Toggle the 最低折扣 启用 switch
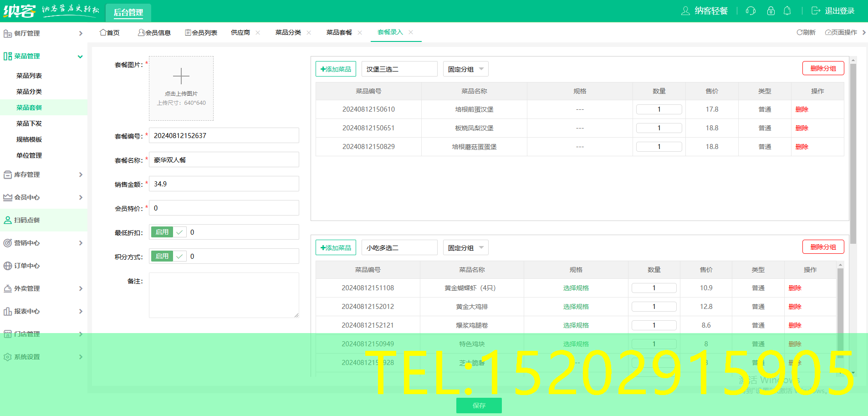This screenshot has height=416, width=868. click(x=168, y=232)
